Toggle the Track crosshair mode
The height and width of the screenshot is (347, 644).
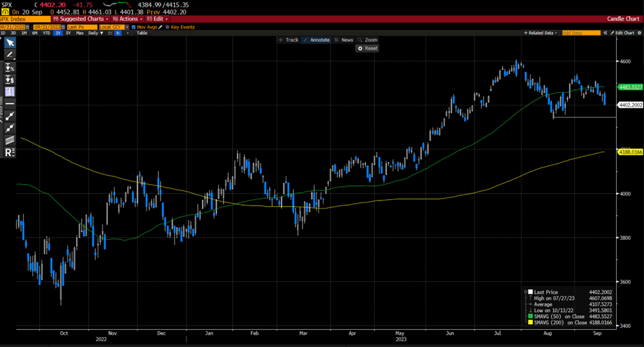[289, 40]
